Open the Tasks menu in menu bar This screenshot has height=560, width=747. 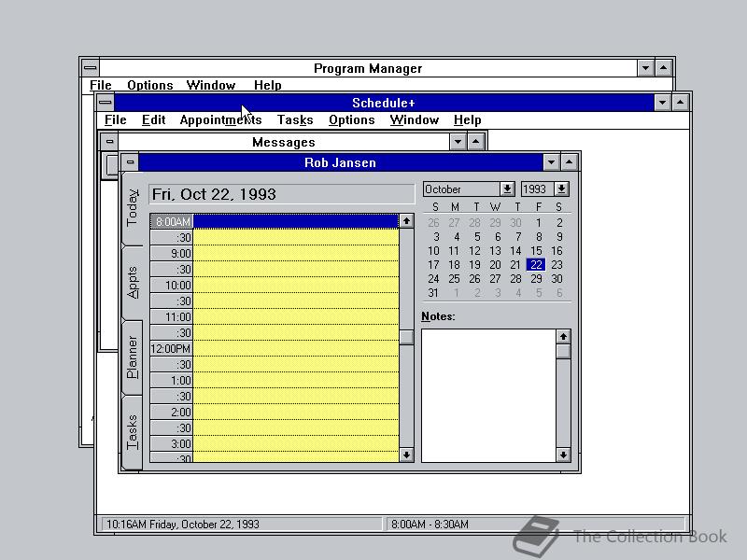pos(295,120)
